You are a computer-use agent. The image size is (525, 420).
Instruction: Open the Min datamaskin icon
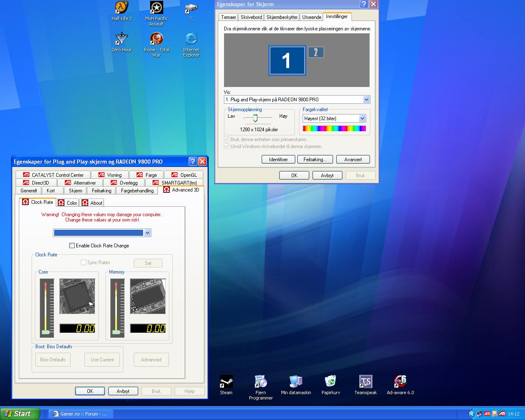coord(296,385)
